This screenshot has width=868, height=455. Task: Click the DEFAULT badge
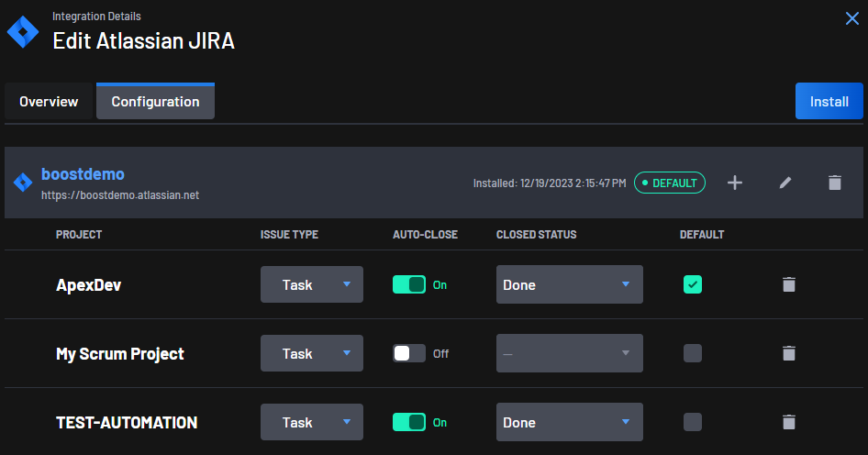(x=669, y=183)
